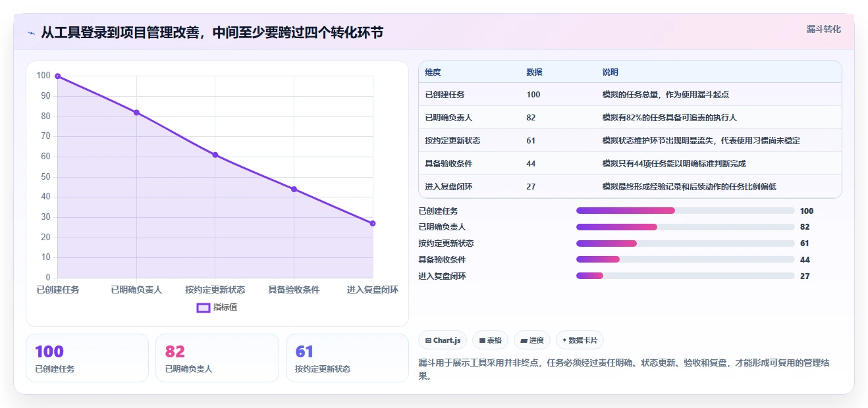Open the stat card showing 100 已创建任务
Viewport: 868px width, 408px height.
coord(87,358)
